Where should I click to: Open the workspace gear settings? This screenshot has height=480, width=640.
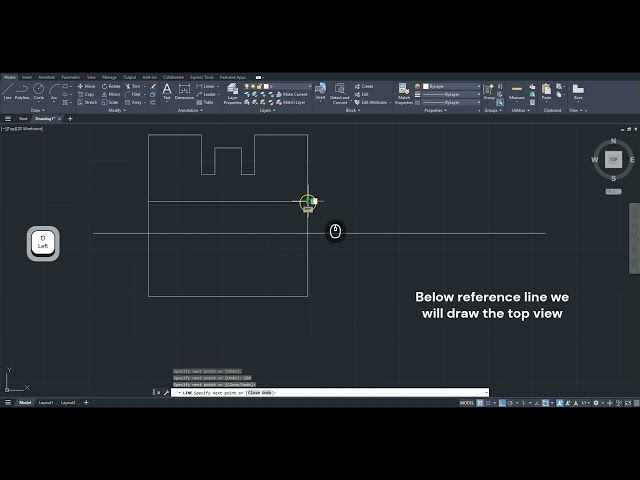[596, 403]
